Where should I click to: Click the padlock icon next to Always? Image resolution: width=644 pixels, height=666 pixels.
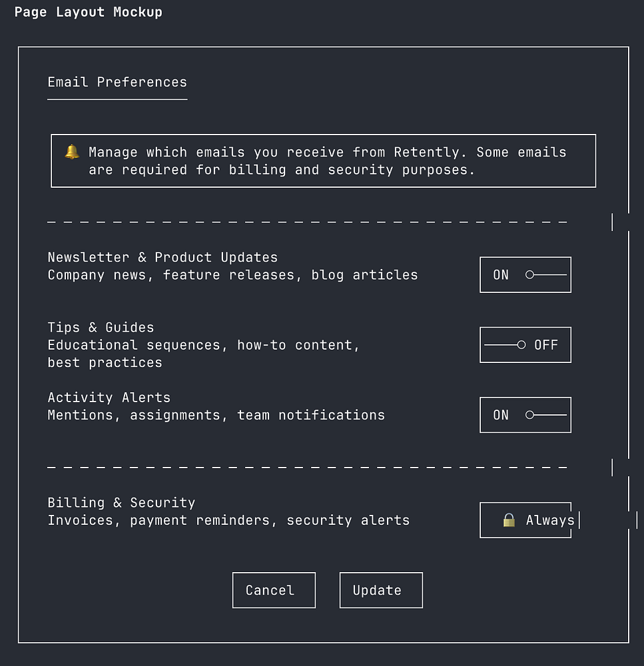pos(509,520)
